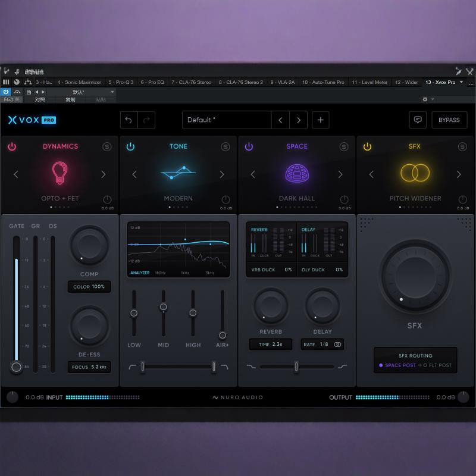Click the BYPASS button
This screenshot has height=476, width=476.
[x=449, y=120]
